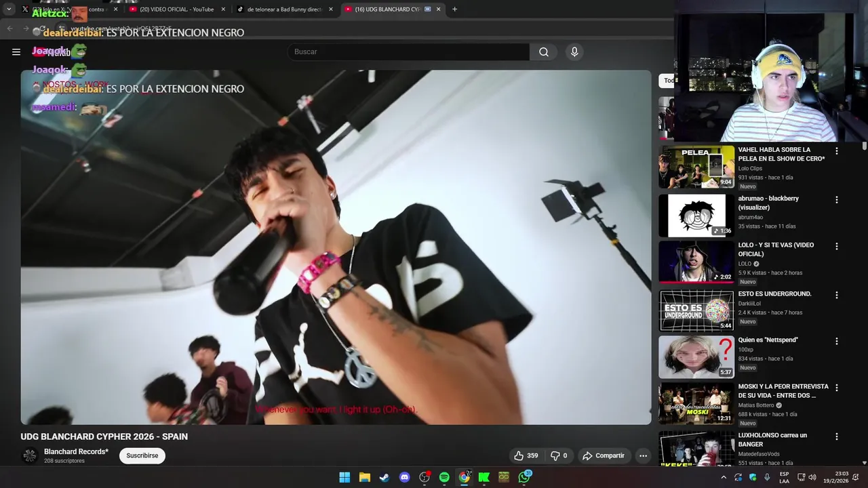Start voice search with microphone icon
Image resolution: width=868 pixels, height=488 pixels.
pos(574,52)
